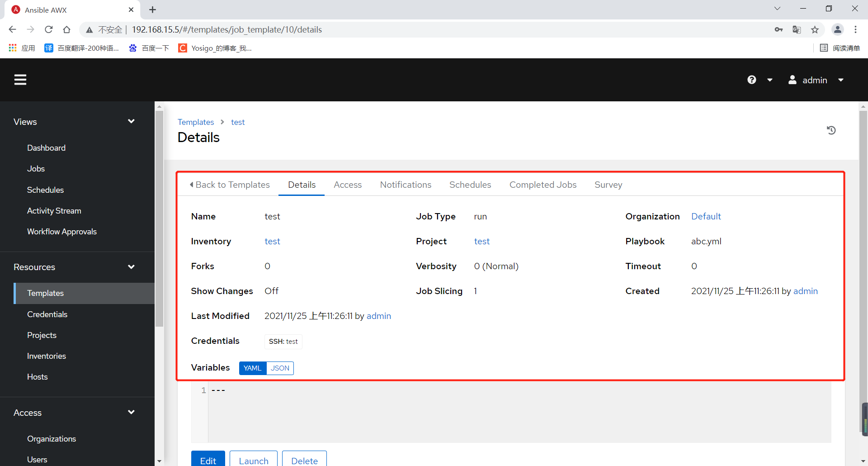Screen dimensions: 868x466
Task: Open Inventories in the sidebar
Action: [47, 356]
